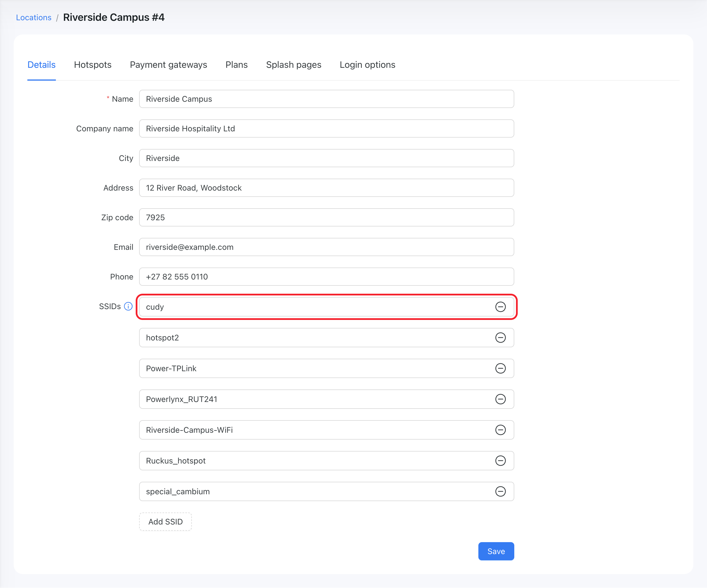Add a new SSID

pyautogui.click(x=165, y=522)
